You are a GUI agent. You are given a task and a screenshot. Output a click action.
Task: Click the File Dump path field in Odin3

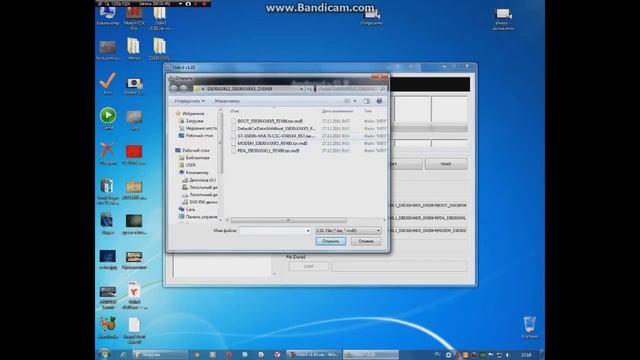[399, 267]
